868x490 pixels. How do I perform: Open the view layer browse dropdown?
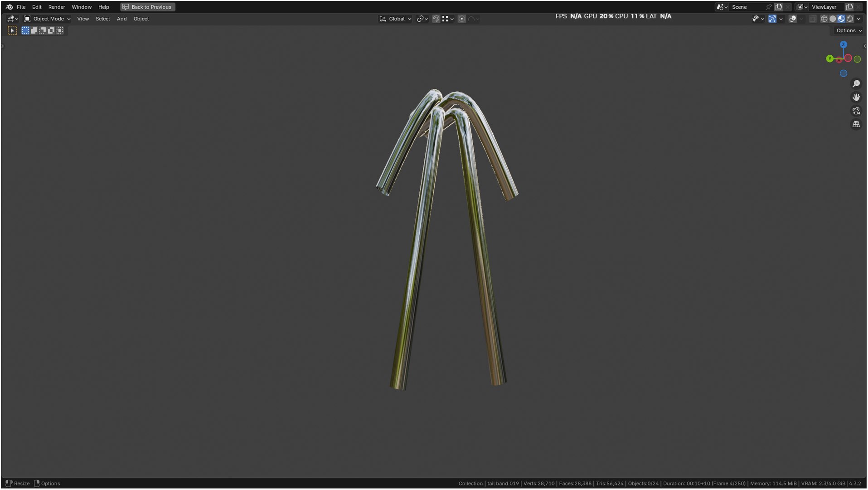[x=802, y=7]
